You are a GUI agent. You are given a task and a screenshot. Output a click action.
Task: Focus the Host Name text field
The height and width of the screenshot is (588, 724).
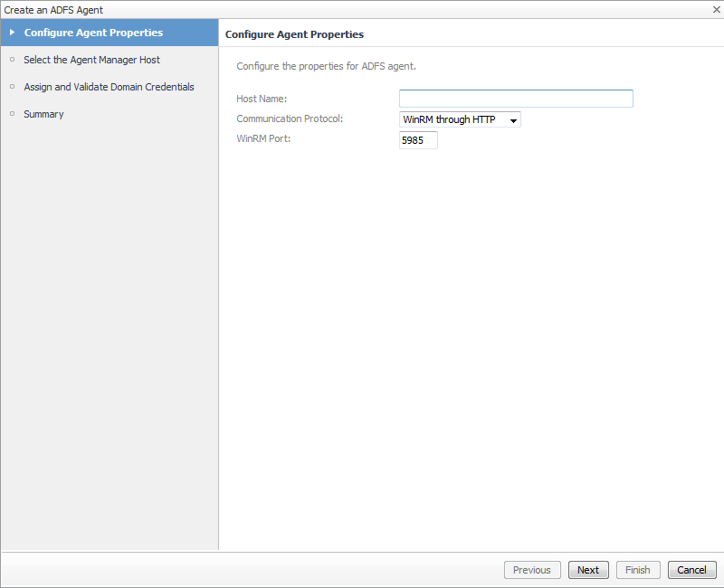pyautogui.click(x=516, y=99)
